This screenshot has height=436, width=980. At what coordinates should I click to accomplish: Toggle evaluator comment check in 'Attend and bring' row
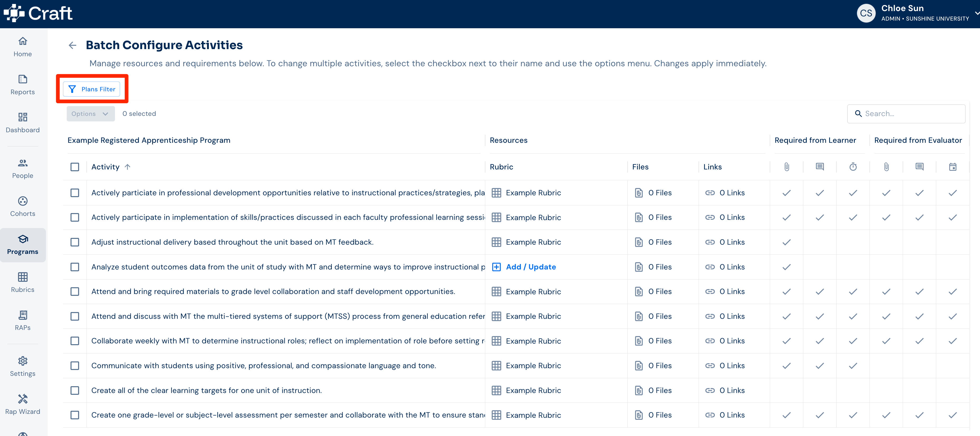point(919,292)
